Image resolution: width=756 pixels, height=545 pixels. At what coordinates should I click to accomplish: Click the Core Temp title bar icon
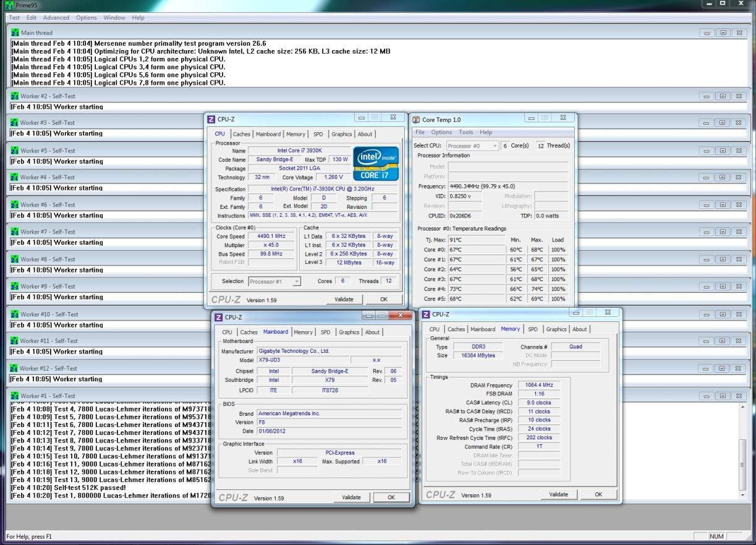click(x=416, y=120)
